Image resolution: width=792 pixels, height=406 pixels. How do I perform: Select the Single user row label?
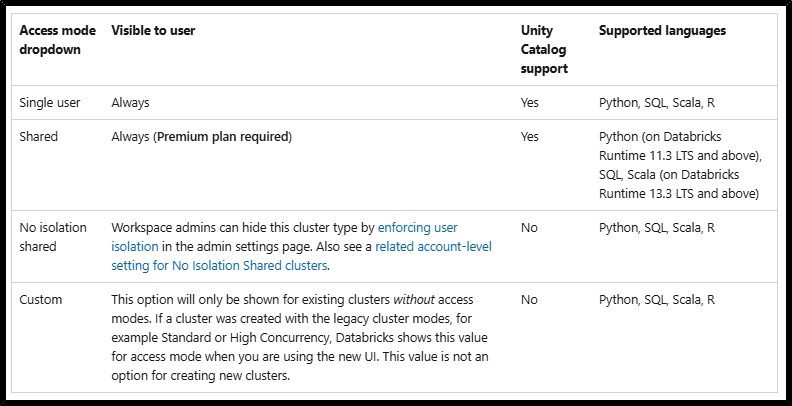pos(50,103)
